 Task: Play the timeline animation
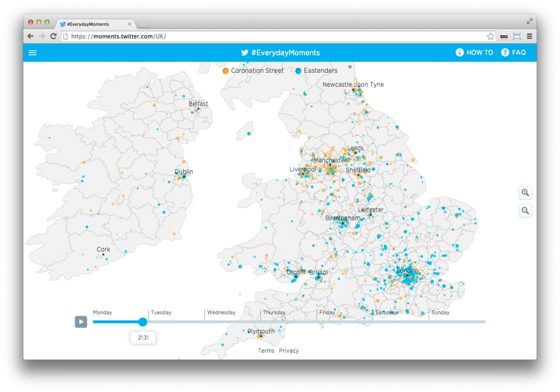point(81,321)
